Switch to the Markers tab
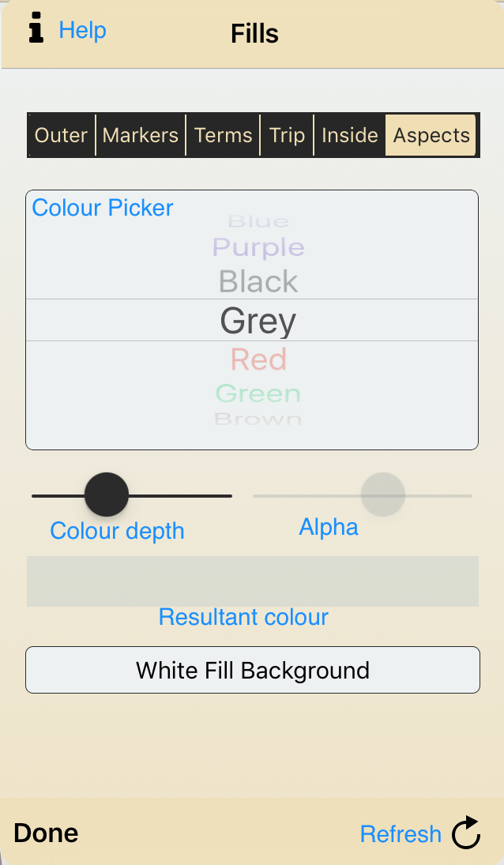Image resolution: width=504 pixels, height=865 pixels. pos(140,135)
